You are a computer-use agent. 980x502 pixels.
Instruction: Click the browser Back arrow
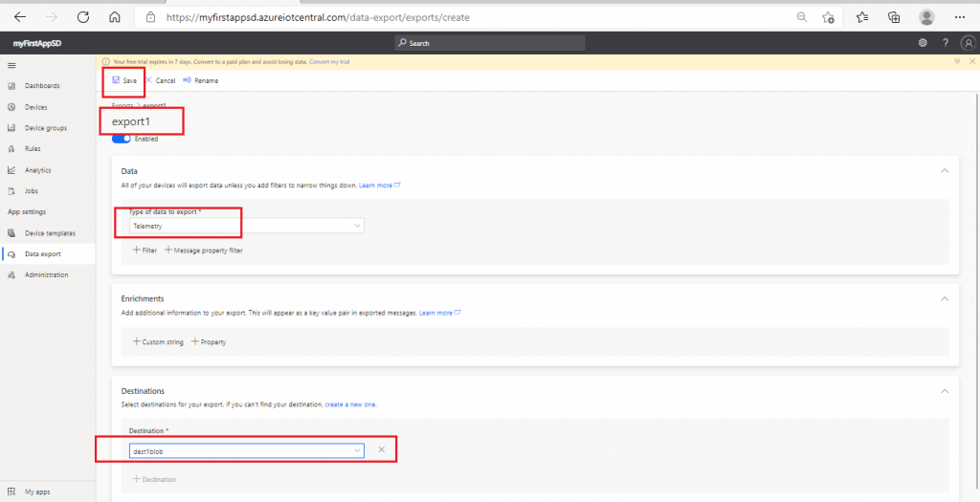20,17
